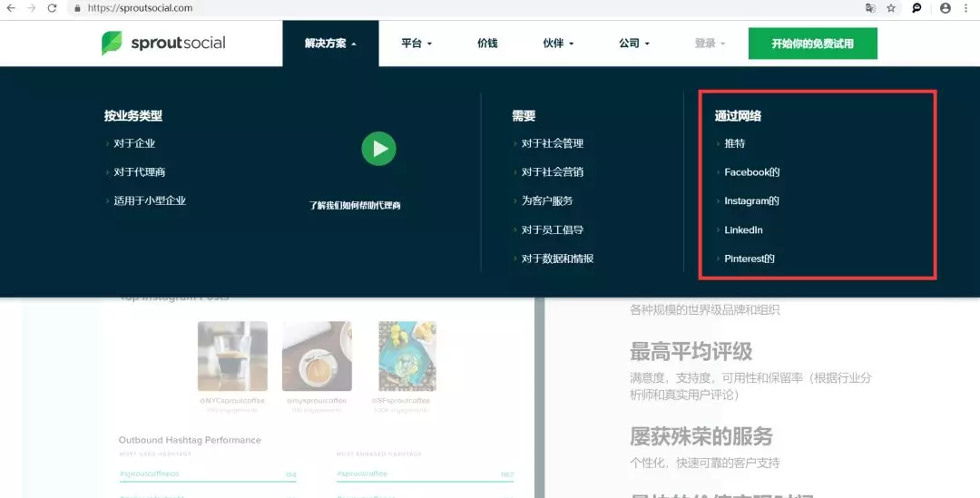Expand the 公司 dropdown

(x=633, y=44)
